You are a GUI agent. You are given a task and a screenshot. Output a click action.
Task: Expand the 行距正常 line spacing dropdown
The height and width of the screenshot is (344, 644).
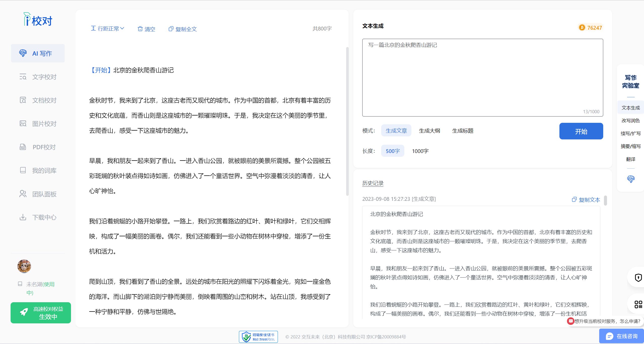click(108, 29)
